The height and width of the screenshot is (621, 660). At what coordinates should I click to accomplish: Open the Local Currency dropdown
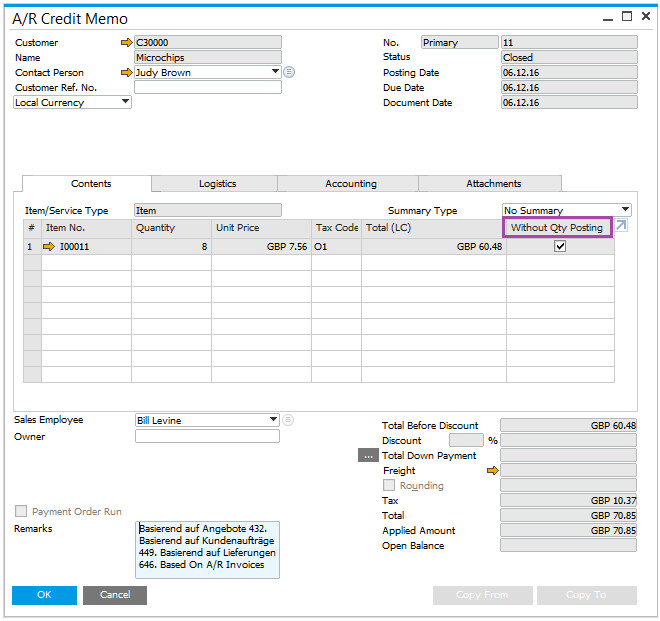(x=125, y=102)
